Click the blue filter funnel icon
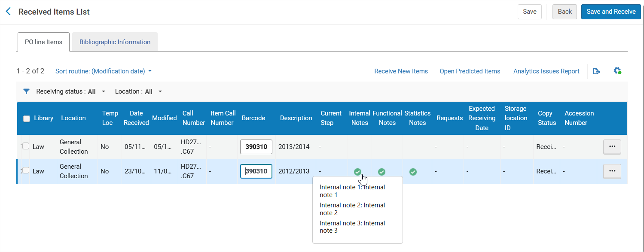The width and height of the screenshot is (644, 252). pos(26,91)
